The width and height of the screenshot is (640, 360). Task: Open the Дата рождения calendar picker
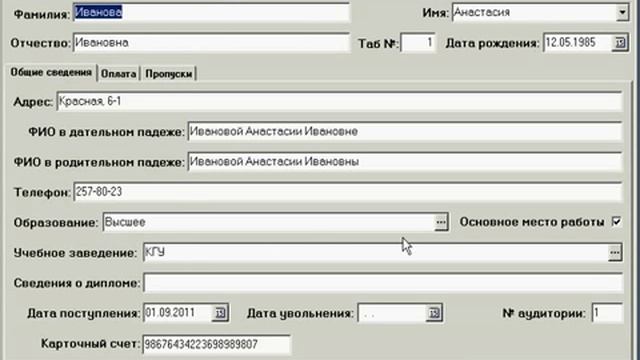(620, 42)
